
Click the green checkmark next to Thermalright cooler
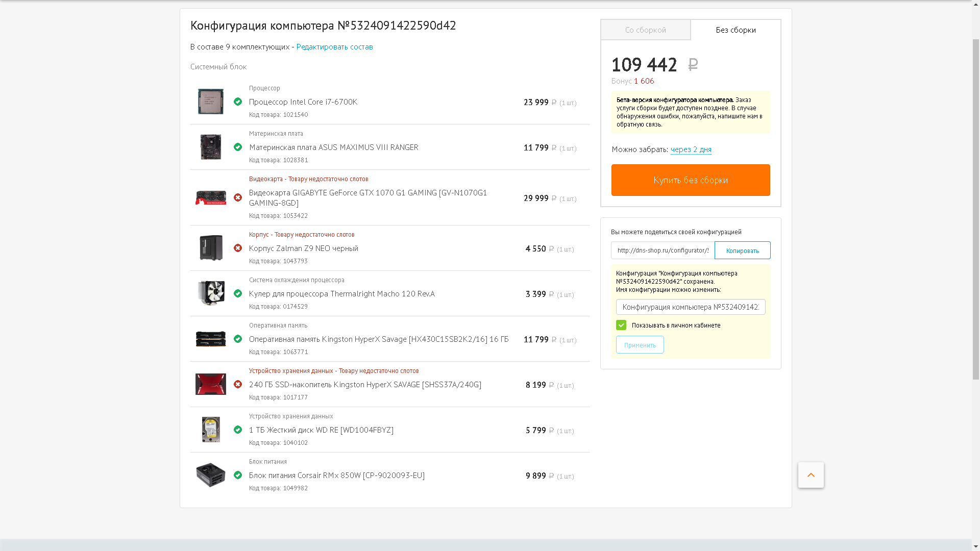point(238,293)
